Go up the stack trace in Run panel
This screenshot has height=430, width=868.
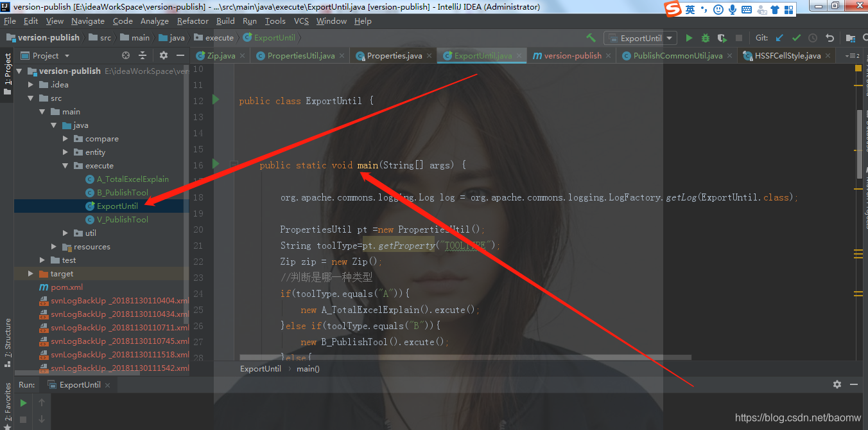pyautogui.click(x=42, y=403)
